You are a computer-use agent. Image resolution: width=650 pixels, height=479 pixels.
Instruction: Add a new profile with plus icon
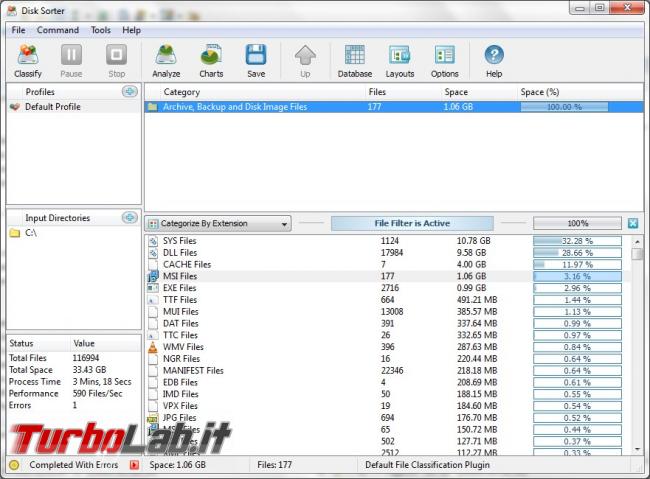coord(130,91)
